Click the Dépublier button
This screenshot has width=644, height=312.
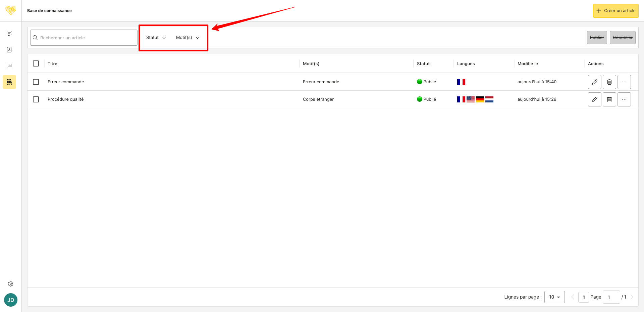click(623, 38)
